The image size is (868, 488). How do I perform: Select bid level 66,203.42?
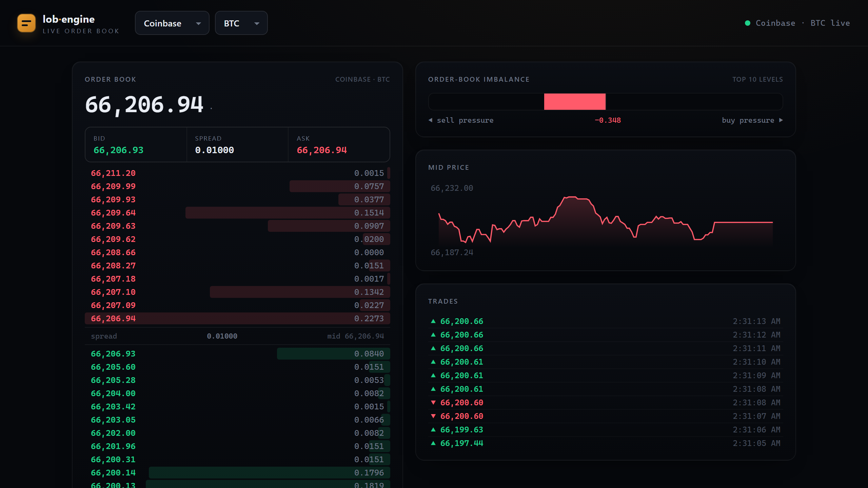[x=237, y=407]
